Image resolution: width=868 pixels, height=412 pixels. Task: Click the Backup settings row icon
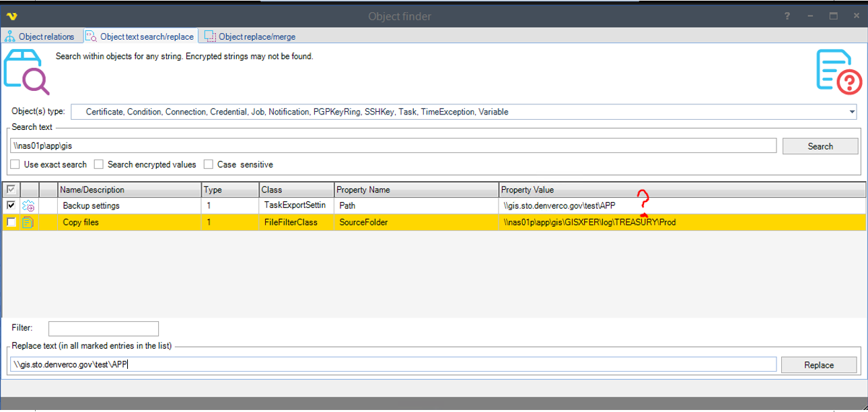(x=28, y=206)
